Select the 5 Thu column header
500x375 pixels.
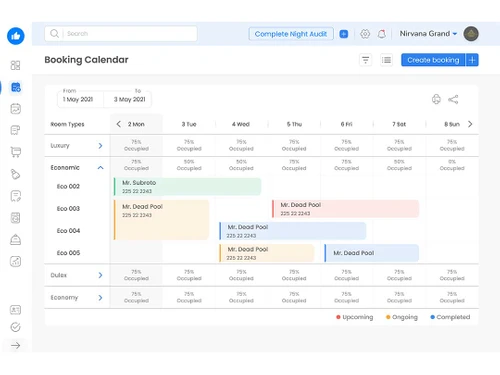[294, 124]
